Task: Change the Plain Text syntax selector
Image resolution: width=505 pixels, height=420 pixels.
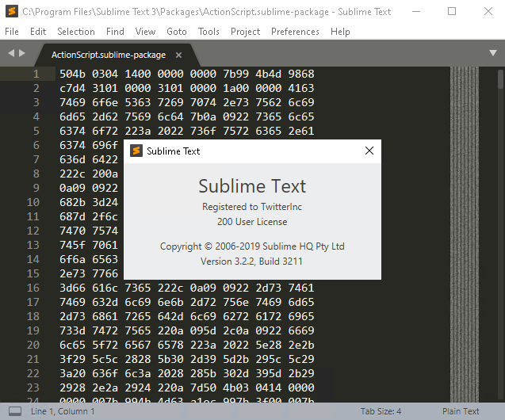Action: (461, 411)
